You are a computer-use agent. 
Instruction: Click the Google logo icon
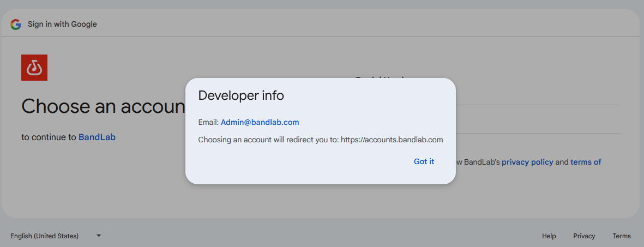(16, 24)
